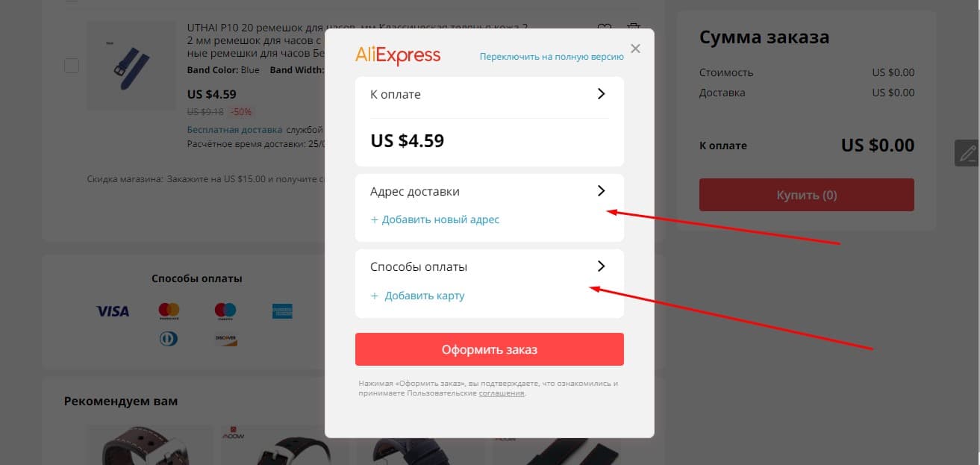The image size is (980, 465).
Task: Click the American Express card icon
Action: click(x=282, y=311)
